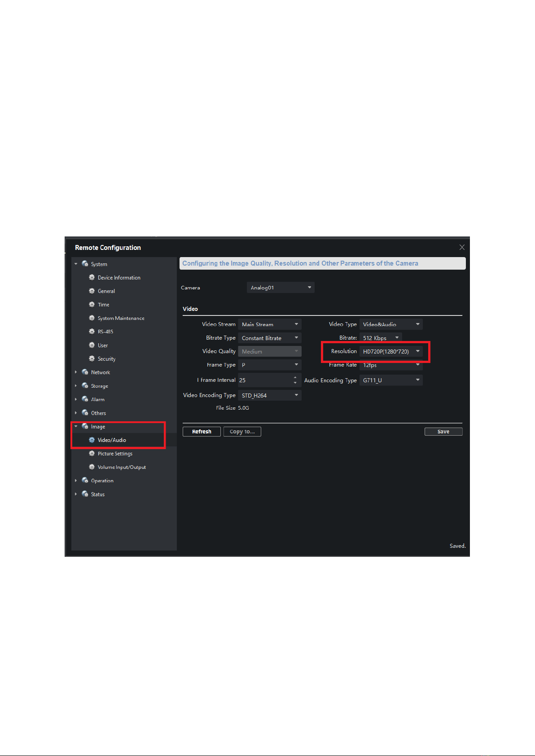Click the gear icon beside Device Information
The width and height of the screenshot is (535, 756).
click(92, 278)
